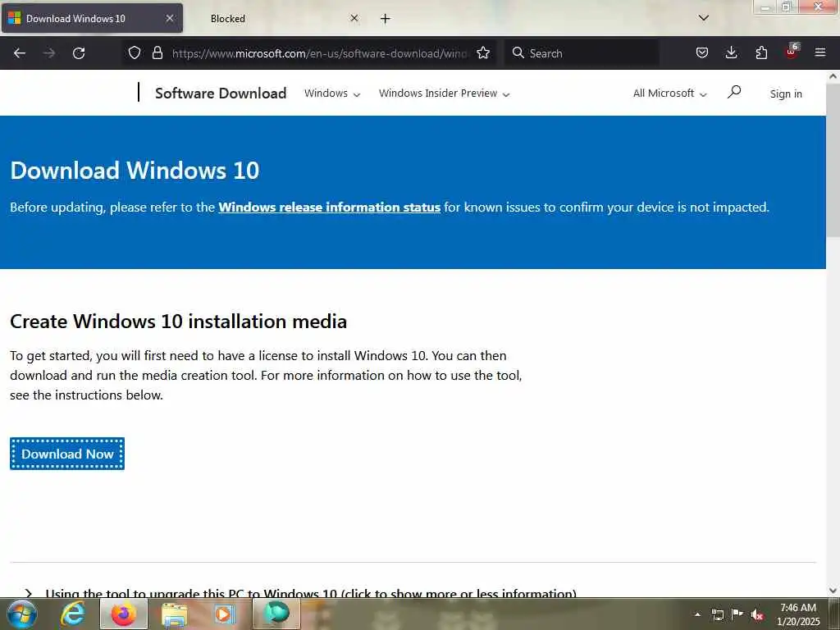
Task: Open the Firefox hamburger menu
Action: (820, 52)
